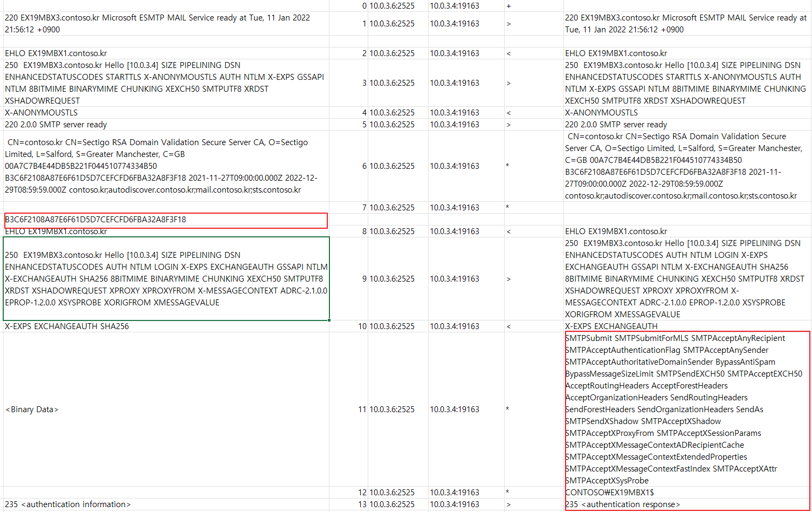This screenshot has width=812, height=512.
Task: Select the standalone B3C6F2108A87E6F61D5D7CEFCFD6FBA32A8F3F18 thumbprint cell
Action: click(166, 220)
